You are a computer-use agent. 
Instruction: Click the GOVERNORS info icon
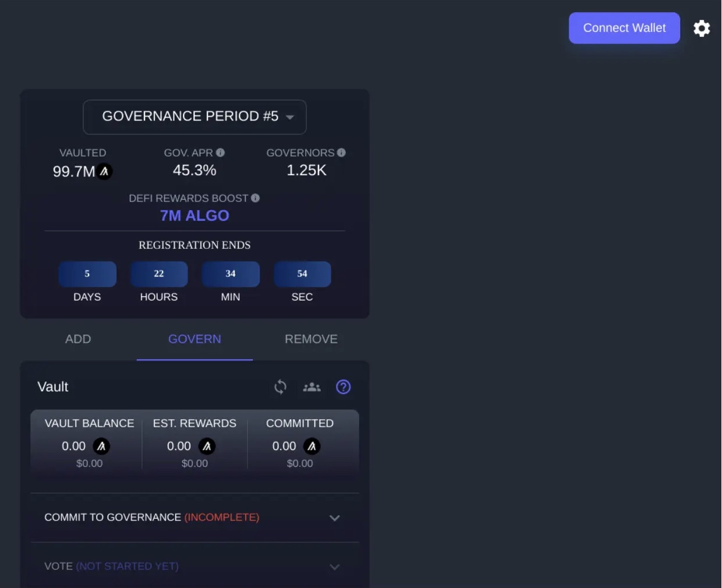[x=341, y=153]
